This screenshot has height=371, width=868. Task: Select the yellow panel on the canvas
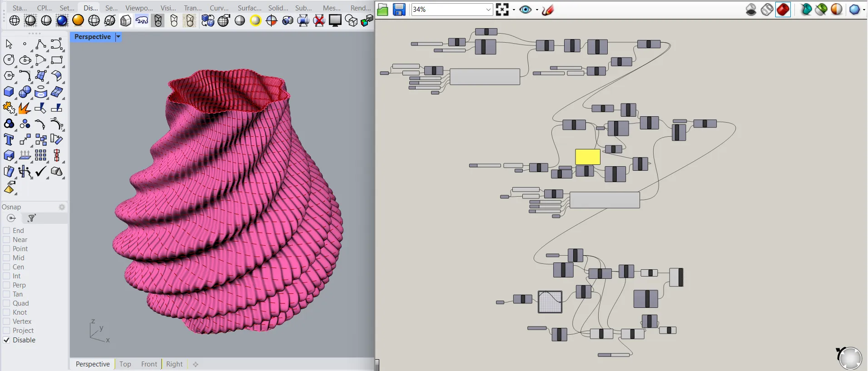click(x=587, y=157)
